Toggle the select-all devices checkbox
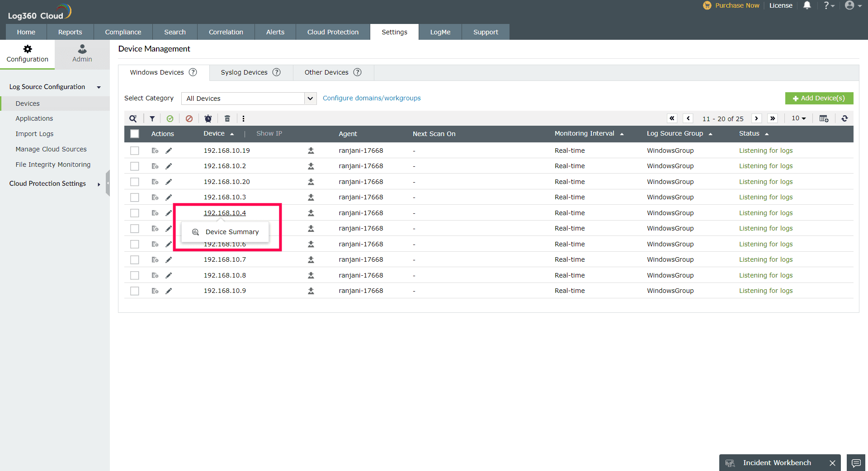 (x=135, y=134)
